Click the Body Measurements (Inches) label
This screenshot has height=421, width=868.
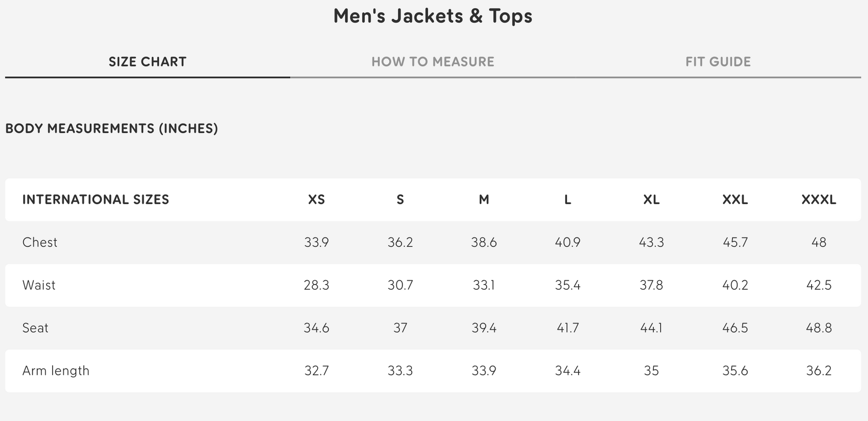pyautogui.click(x=111, y=128)
